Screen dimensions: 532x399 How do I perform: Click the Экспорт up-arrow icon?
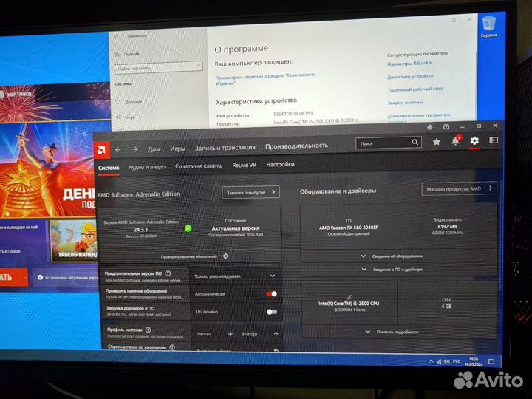[276, 334]
